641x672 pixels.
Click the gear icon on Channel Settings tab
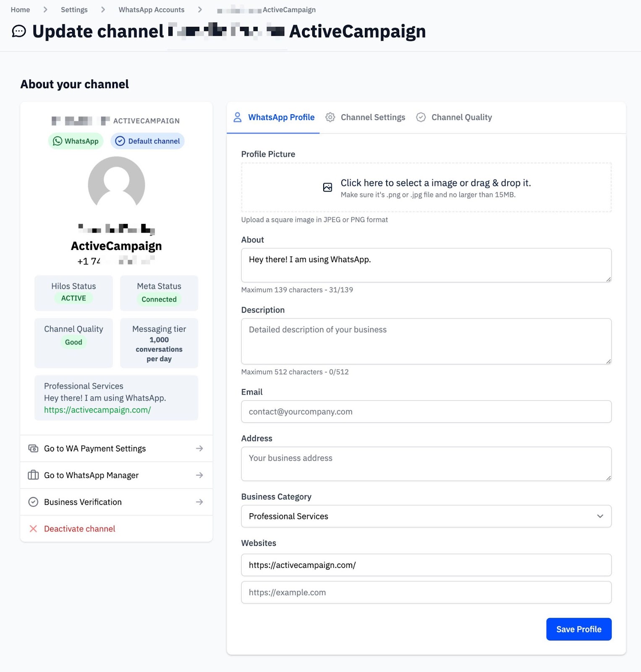tap(330, 117)
